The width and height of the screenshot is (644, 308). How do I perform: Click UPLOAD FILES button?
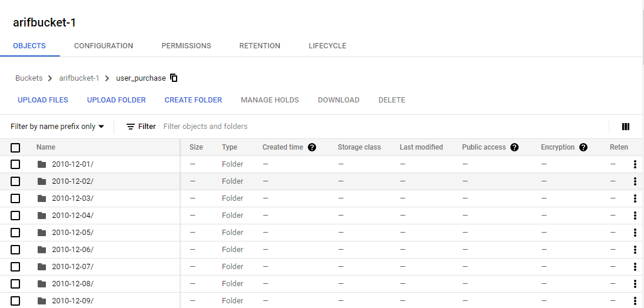43,100
